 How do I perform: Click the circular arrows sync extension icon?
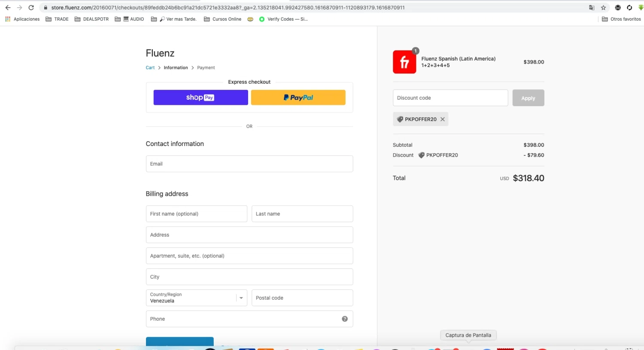click(629, 8)
